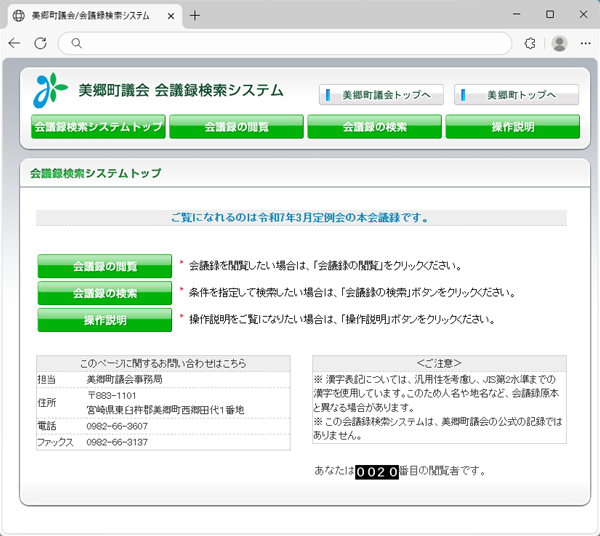This screenshot has width=600, height=536.
Task: Click the ファックス label in the contact table
Action: (55, 442)
